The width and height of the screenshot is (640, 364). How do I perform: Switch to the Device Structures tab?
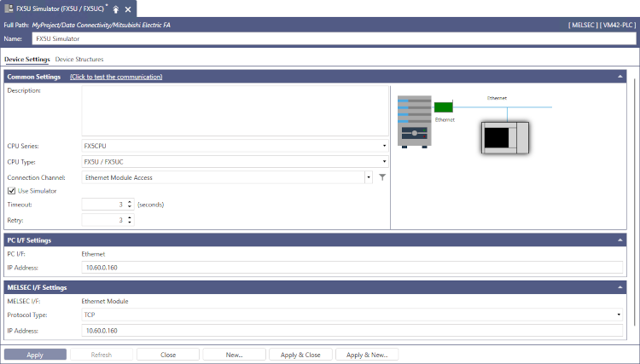(x=79, y=59)
